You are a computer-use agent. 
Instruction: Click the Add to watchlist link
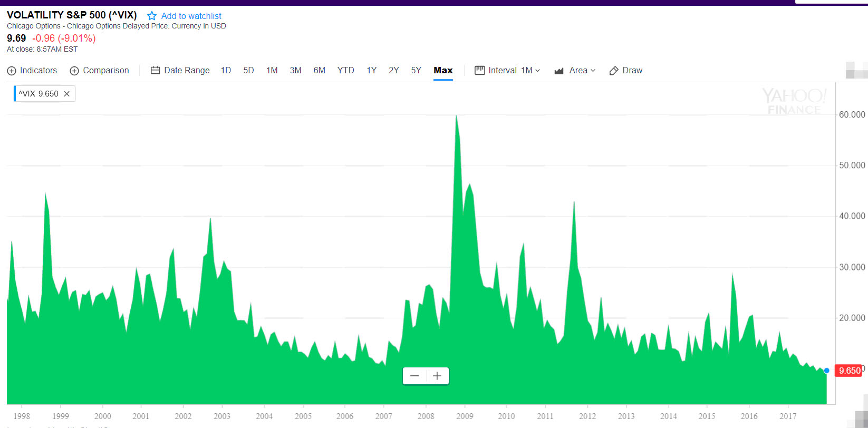pyautogui.click(x=191, y=16)
